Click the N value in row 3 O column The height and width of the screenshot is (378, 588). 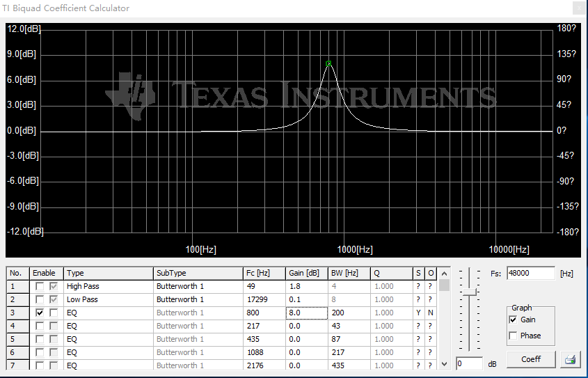[431, 313]
